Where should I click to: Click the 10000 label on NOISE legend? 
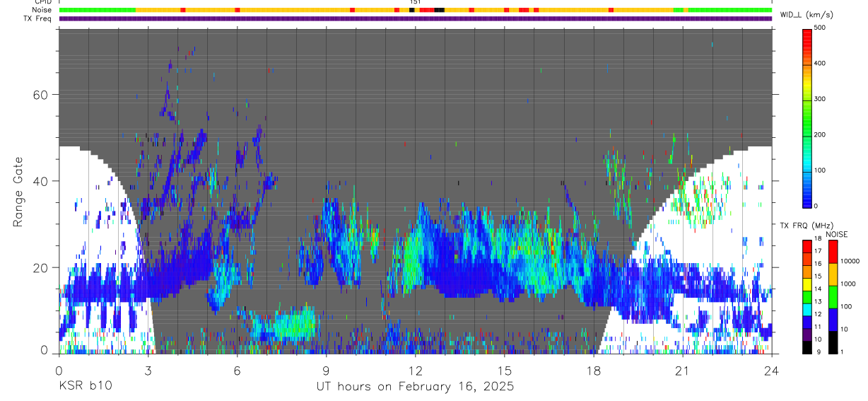click(850, 261)
